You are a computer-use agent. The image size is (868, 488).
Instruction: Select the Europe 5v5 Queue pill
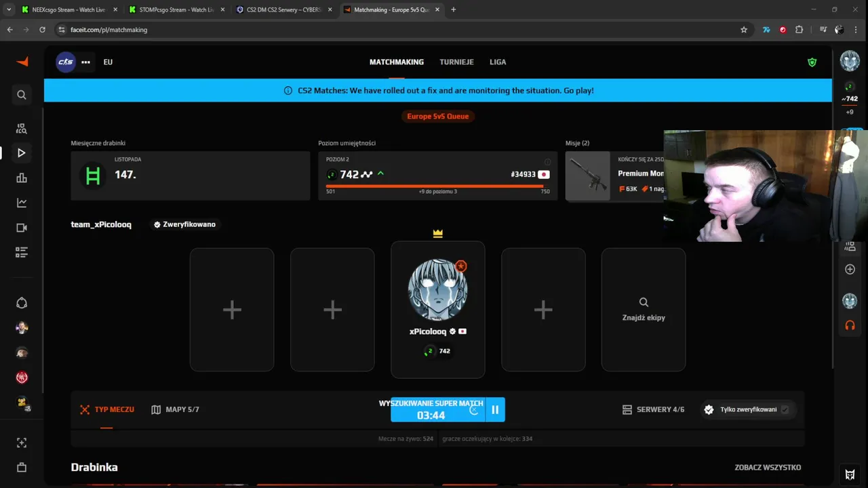[437, 116]
